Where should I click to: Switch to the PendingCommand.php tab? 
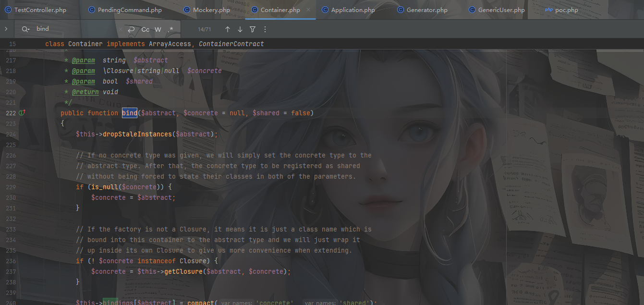[130, 10]
